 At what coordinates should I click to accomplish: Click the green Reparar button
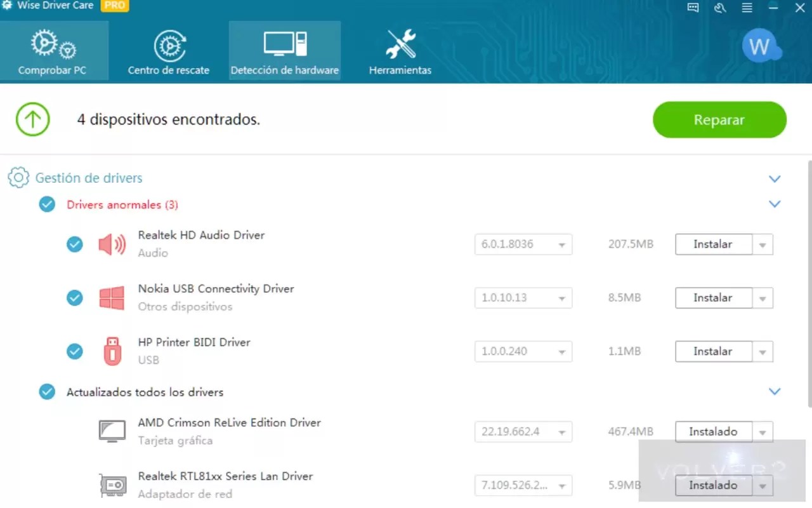coord(719,120)
